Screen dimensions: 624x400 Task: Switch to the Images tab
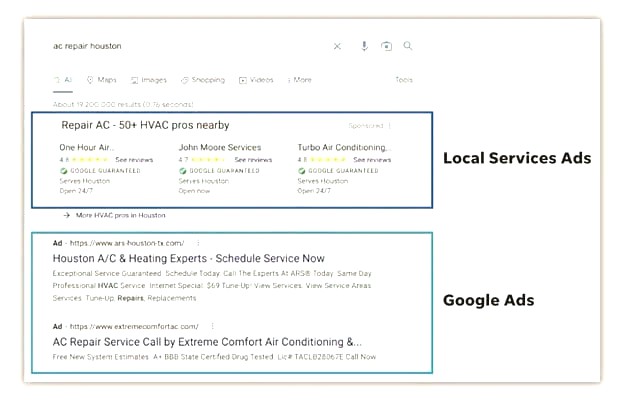tap(149, 80)
